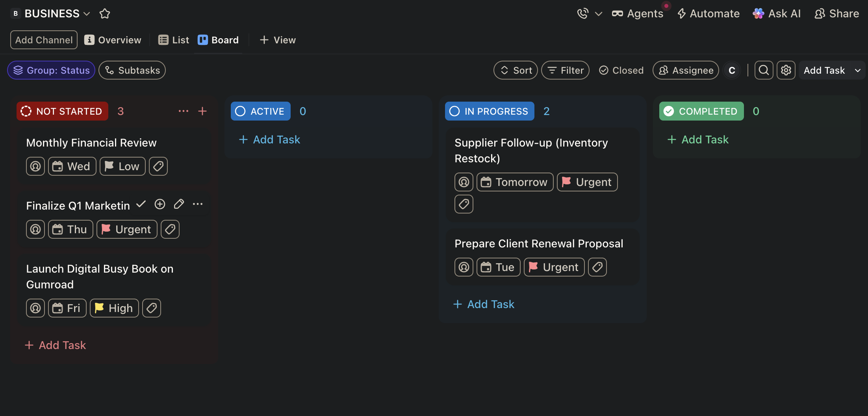The height and width of the screenshot is (416, 868).
Task: Click the C user avatar
Action: tap(732, 70)
